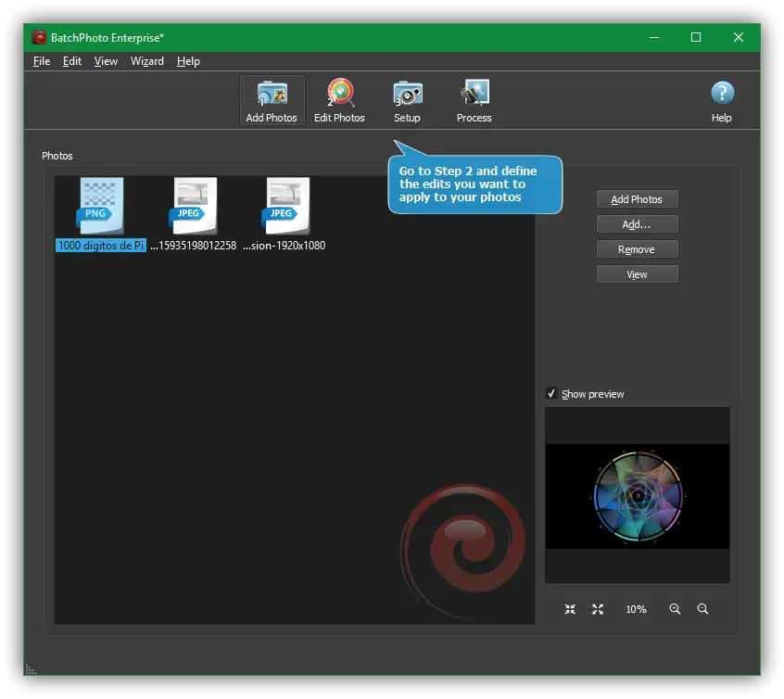
Task: Click the '1000 digitos de Pi' file name label
Action: coord(100,245)
